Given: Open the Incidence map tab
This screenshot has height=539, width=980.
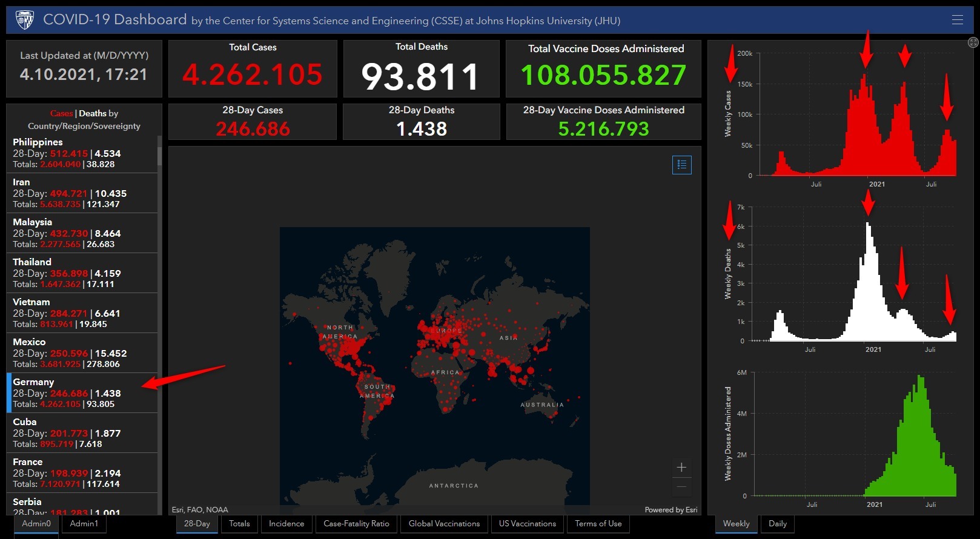Looking at the screenshot, I should [286, 524].
